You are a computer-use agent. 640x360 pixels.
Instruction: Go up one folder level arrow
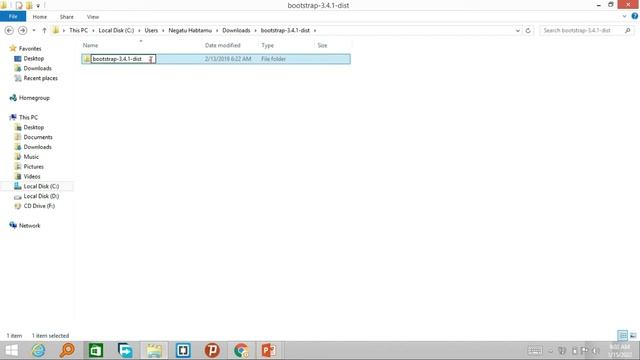(x=44, y=31)
